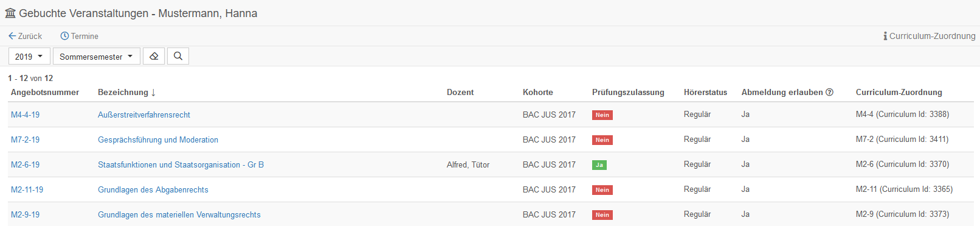Click the sort arrow next to Bezeichnung
980x226 pixels.
(x=153, y=93)
